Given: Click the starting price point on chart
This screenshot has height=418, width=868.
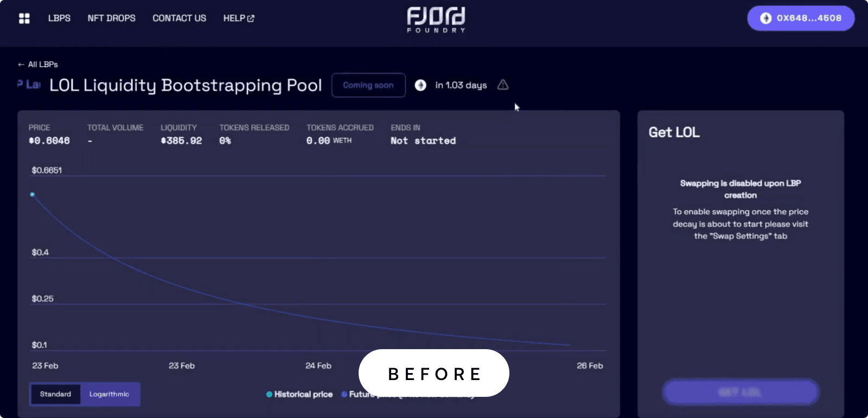Looking at the screenshot, I should (33, 194).
